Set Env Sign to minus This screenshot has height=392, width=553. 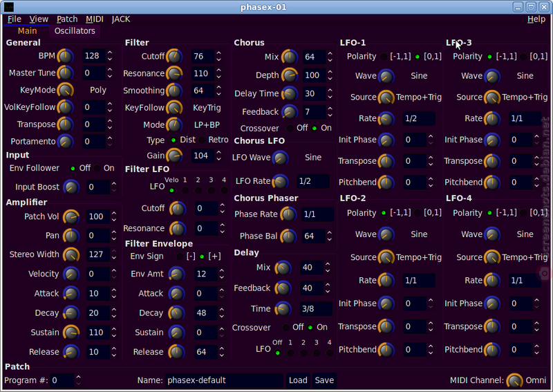click(x=180, y=256)
